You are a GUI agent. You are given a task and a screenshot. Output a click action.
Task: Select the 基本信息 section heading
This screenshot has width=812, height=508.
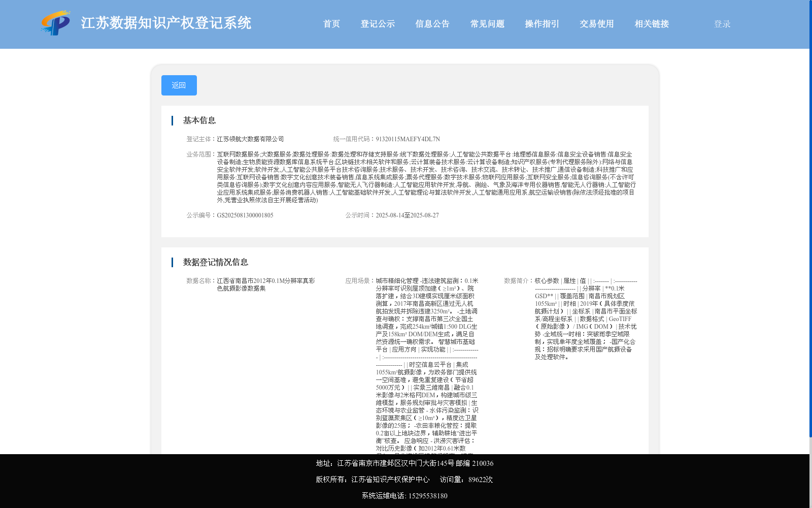click(x=199, y=120)
